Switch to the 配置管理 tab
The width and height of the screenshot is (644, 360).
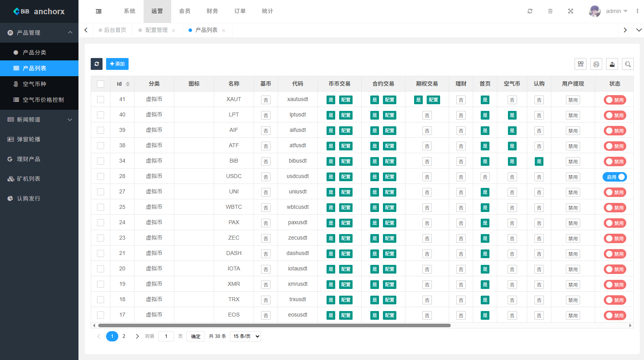tap(156, 30)
